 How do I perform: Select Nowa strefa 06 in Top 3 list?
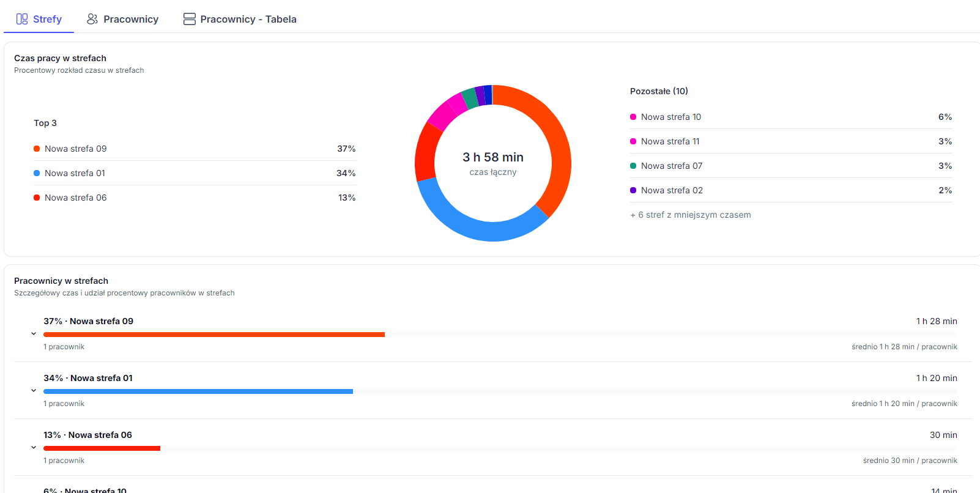(x=195, y=198)
